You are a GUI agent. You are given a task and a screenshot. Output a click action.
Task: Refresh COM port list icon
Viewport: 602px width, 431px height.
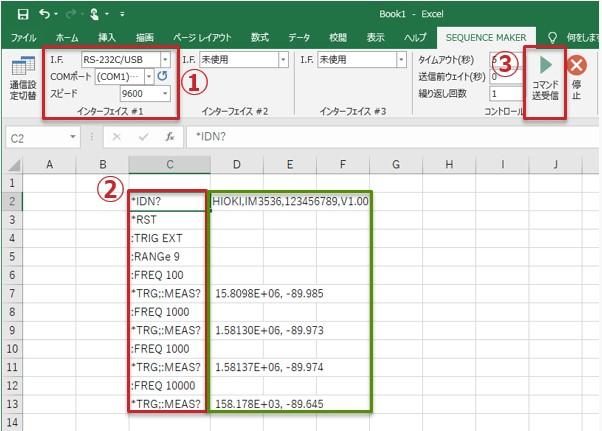(x=163, y=76)
